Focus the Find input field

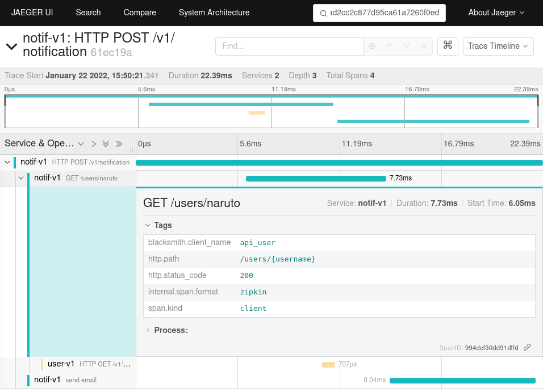[x=290, y=46]
